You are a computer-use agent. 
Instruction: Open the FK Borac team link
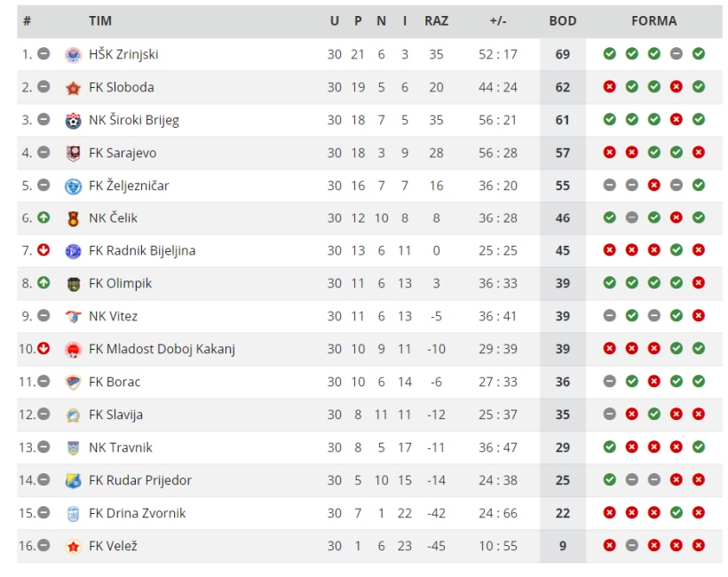[x=115, y=382]
